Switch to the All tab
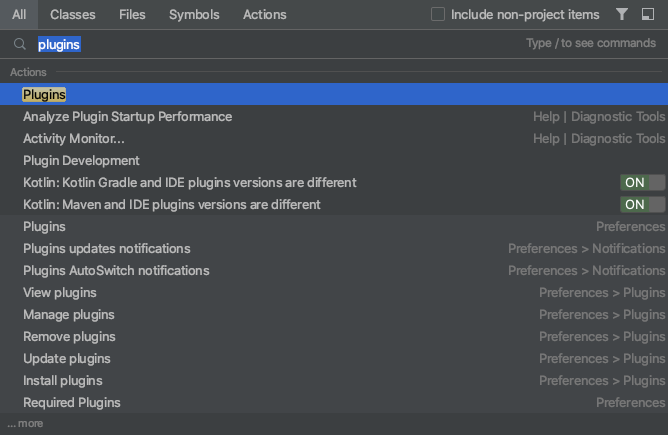Screen dimensions: 668x435 point(19,15)
